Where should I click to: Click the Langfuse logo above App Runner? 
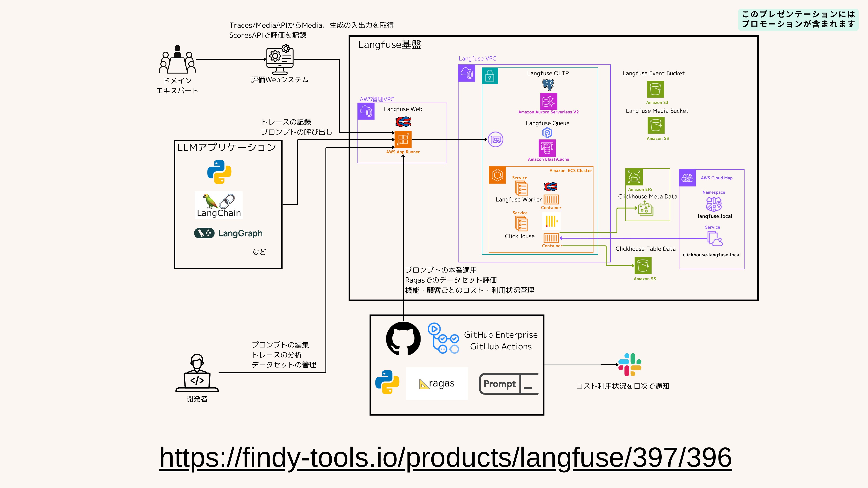pos(403,121)
